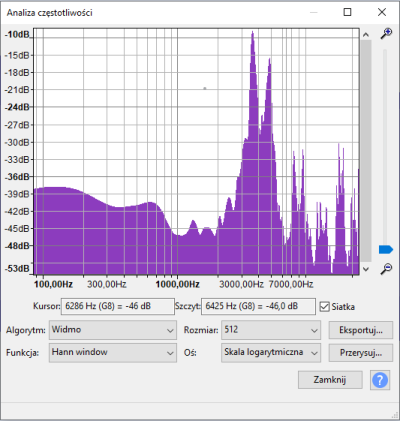This screenshot has height=421, width=400.
Task: Click the blue vertical zoom slider handle
Action: point(386,249)
